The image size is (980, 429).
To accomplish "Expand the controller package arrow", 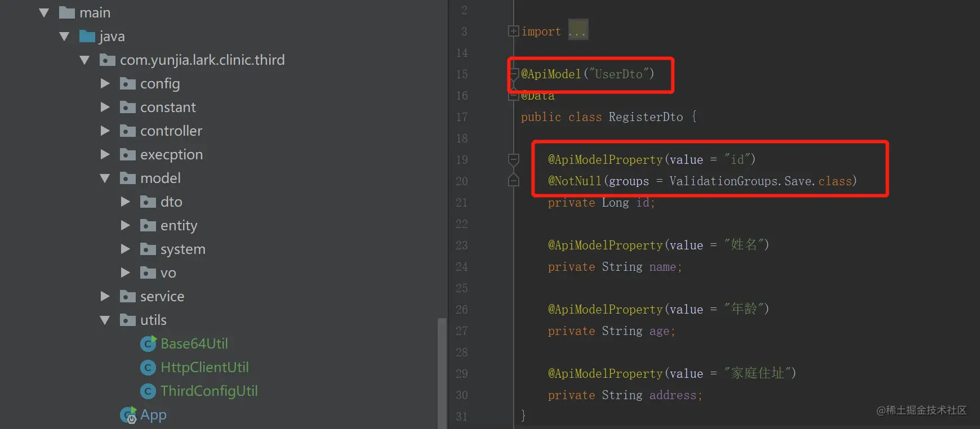I will point(105,131).
